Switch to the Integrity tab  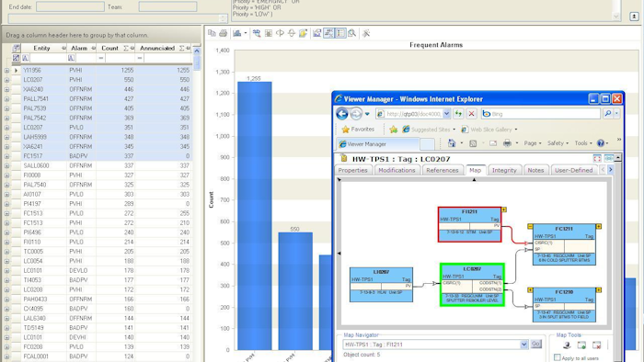(x=504, y=170)
